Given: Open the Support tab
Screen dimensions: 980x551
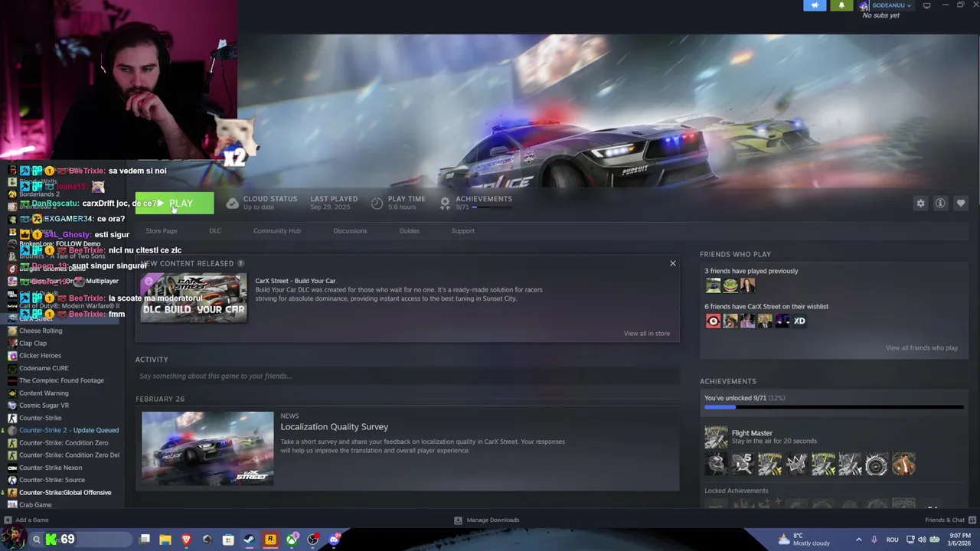Looking at the screenshot, I should point(462,230).
